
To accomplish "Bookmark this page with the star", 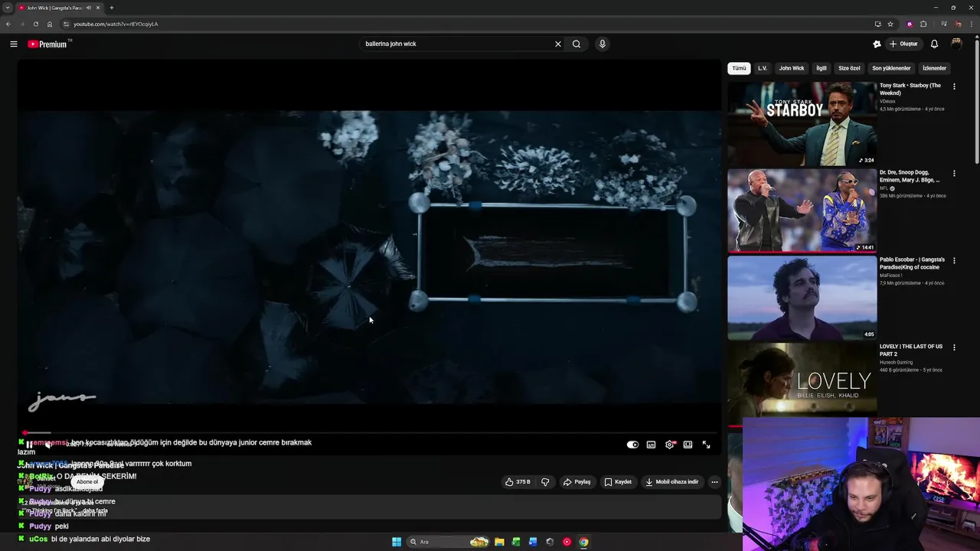I will coord(890,24).
